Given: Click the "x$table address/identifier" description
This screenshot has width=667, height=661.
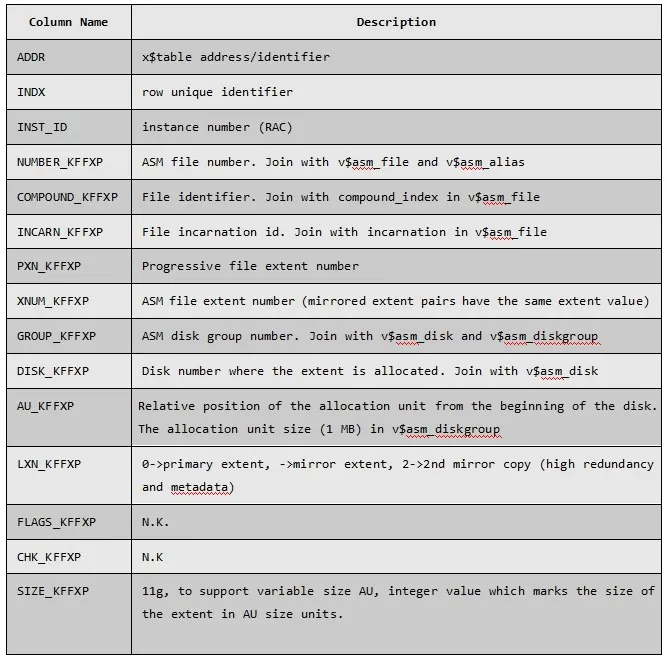Looking at the screenshot, I should tap(236, 57).
